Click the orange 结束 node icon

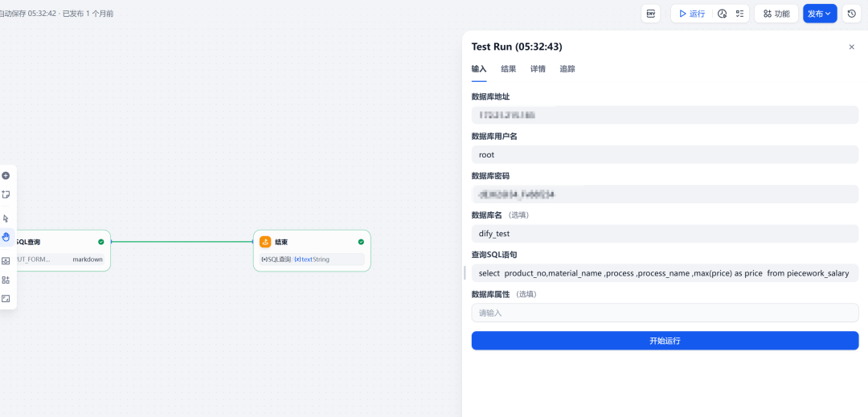265,242
